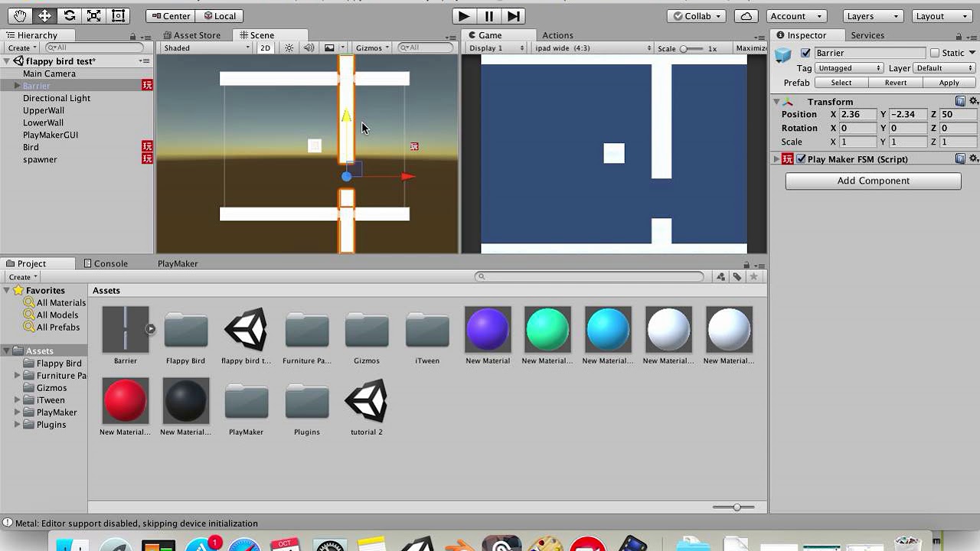Select the Rotate tool
Screen dimensions: 980x551
69,15
